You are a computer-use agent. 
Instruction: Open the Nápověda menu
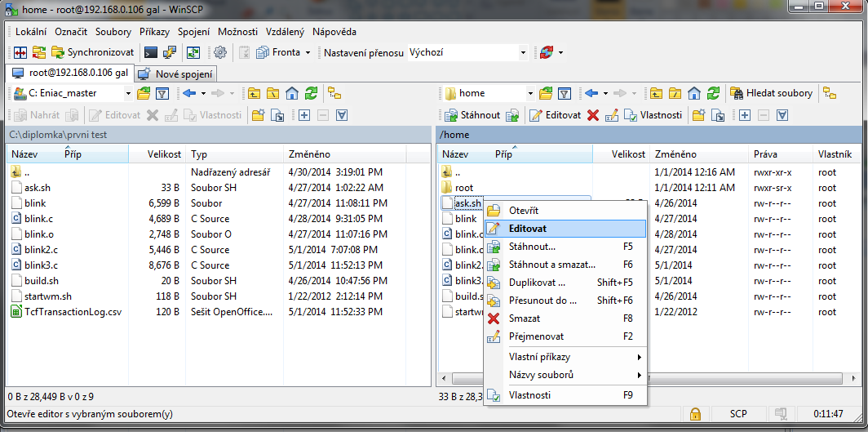coord(334,32)
